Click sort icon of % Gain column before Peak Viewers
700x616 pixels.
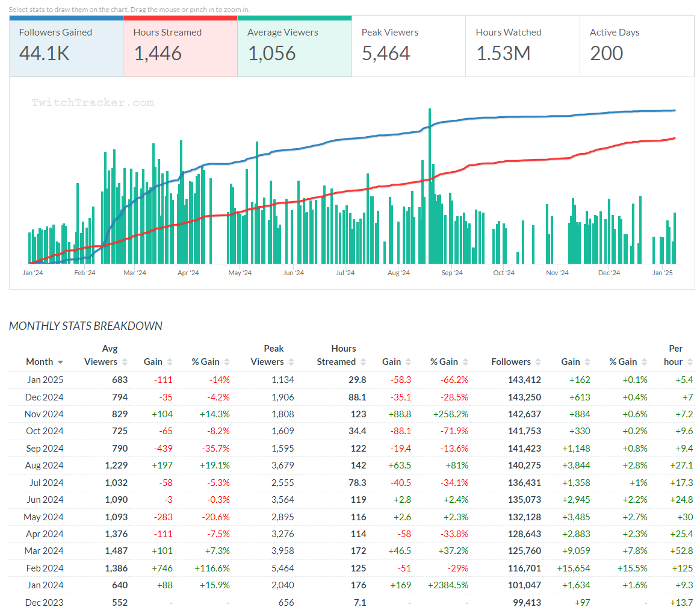coord(227,362)
